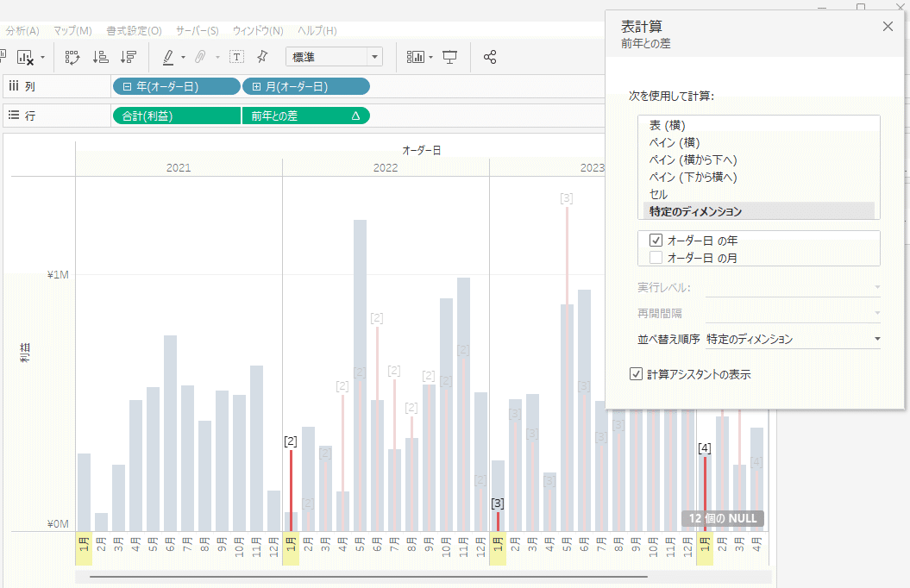The image size is (910, 588).
Task: Select 表 (横) in compute list
Action: 758,125
